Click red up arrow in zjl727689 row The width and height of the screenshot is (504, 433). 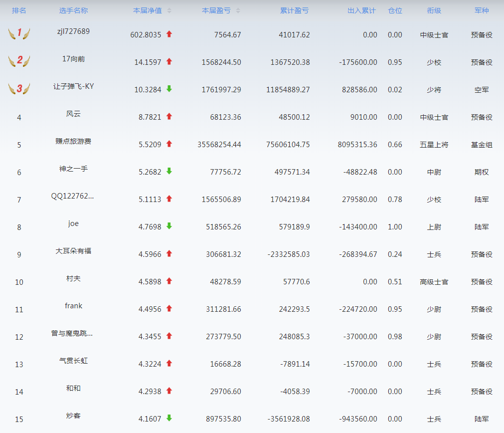pyautogui.click(x=169, y=34)
